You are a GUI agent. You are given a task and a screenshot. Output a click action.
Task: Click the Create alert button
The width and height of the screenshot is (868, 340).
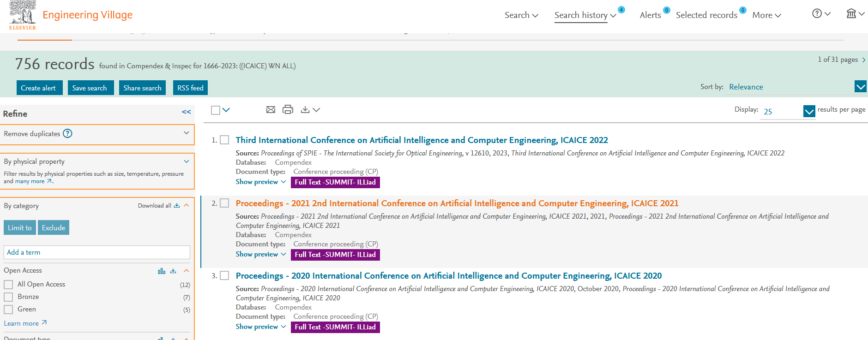pyautogui.click(x=39, y=88)
